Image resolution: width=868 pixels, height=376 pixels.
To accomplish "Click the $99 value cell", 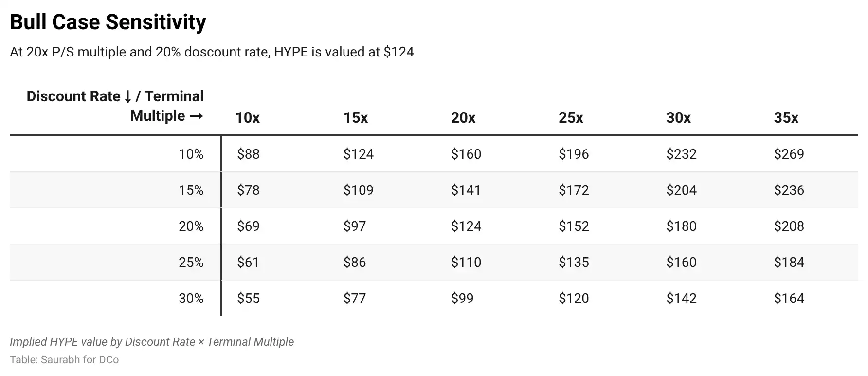I will pyautogui.click(x=462, y=299).
